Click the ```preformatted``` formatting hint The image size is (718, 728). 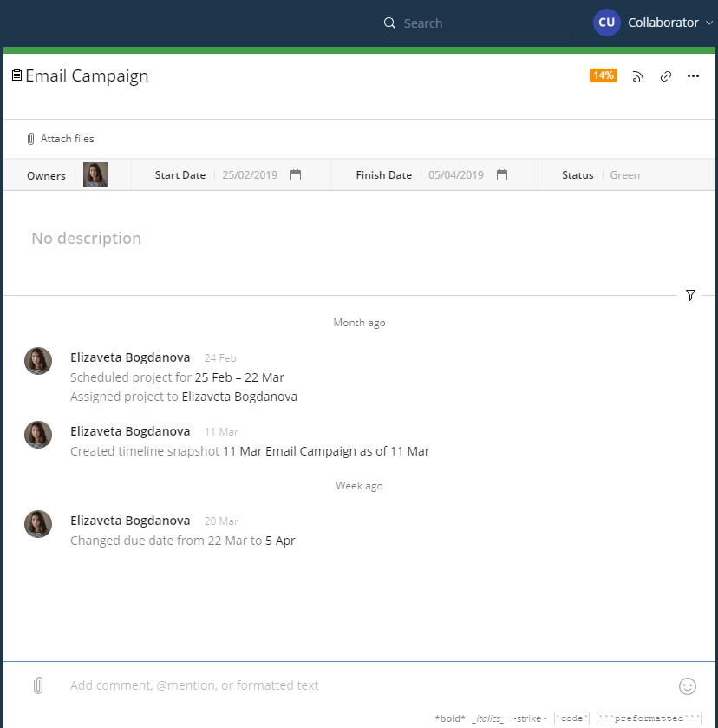649,718
